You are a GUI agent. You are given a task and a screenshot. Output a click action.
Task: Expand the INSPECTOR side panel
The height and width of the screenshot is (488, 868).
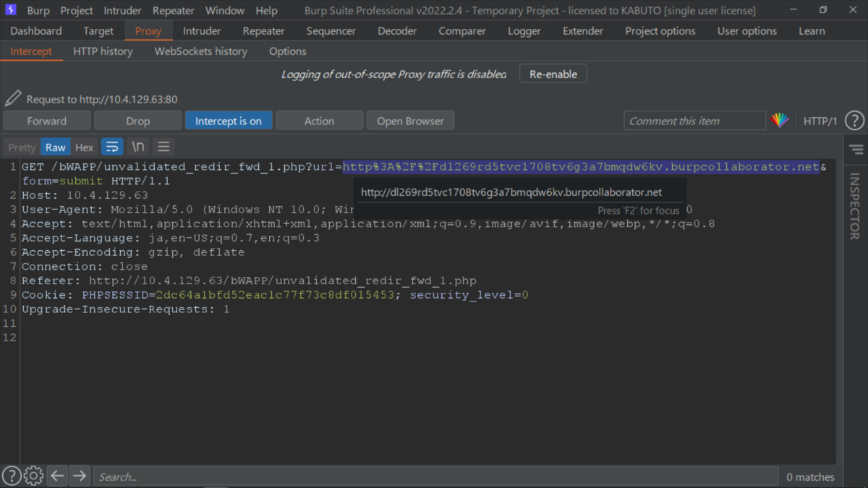pyautogui.click(x=854, y=206)
